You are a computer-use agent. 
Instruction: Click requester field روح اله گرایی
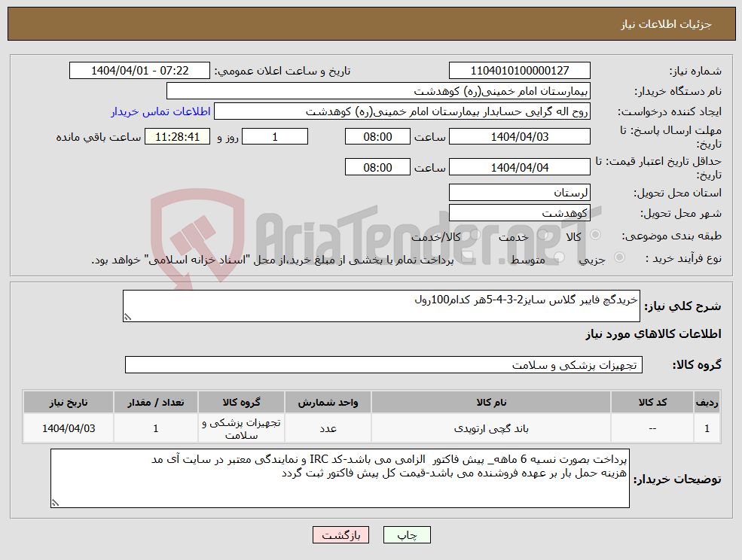point(402,111)
